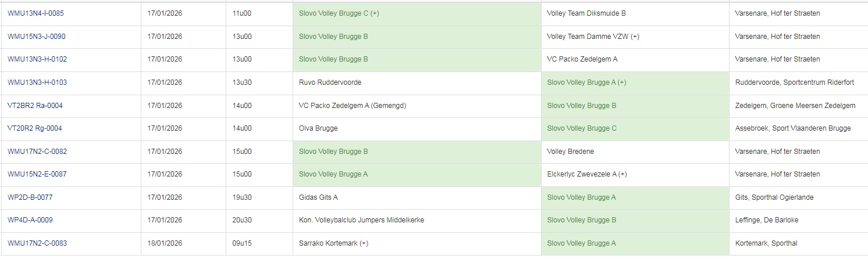
Task: Open match link WMU13N4-I-0085
Action: pyautogui.click(x=35, y=13)
